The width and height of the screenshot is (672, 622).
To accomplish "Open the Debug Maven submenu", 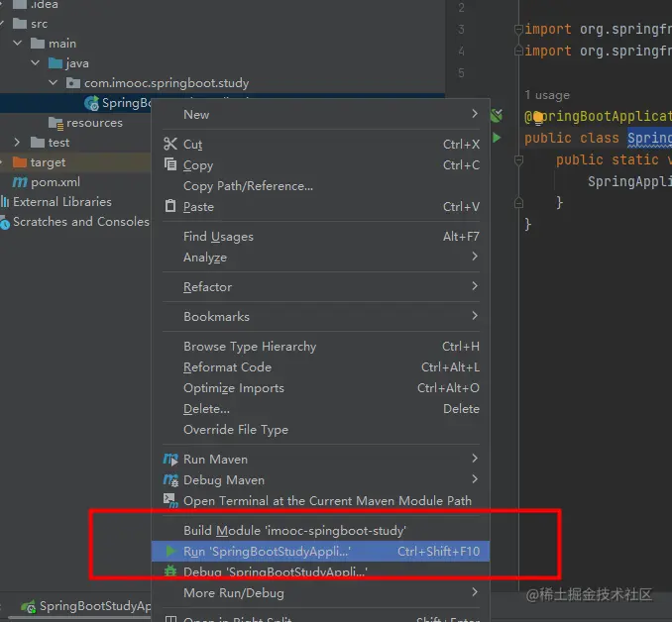I will pos(320,479).
